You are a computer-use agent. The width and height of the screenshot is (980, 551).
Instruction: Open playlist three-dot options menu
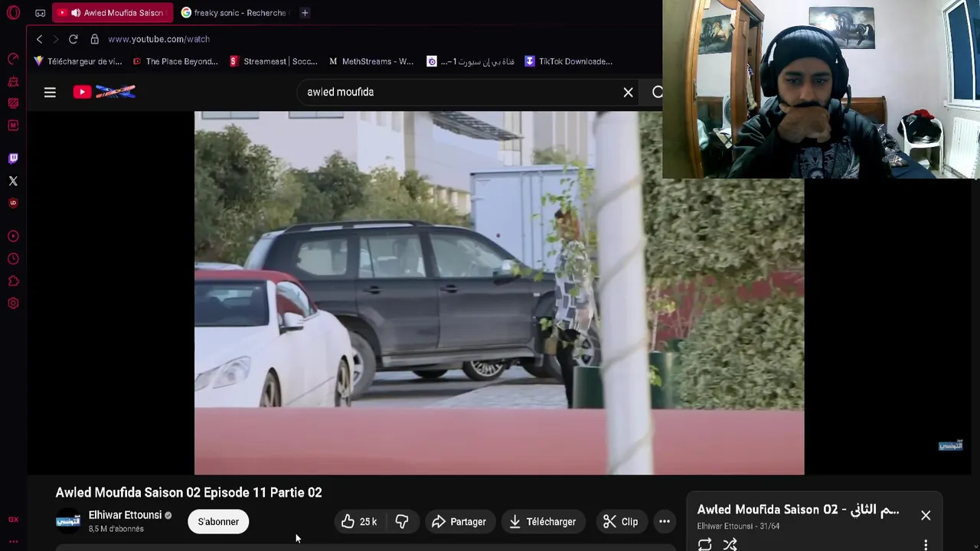[926, 545]
